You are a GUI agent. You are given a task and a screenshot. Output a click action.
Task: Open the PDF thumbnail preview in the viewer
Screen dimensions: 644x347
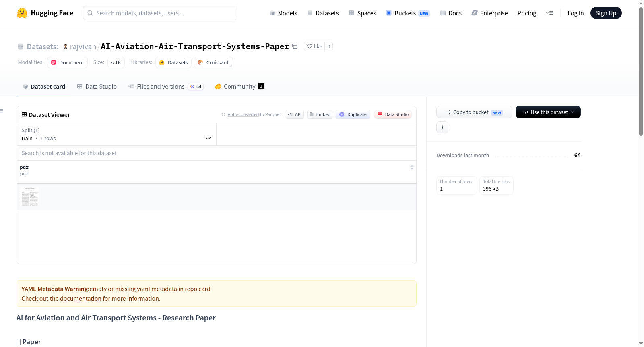point(30,197)
